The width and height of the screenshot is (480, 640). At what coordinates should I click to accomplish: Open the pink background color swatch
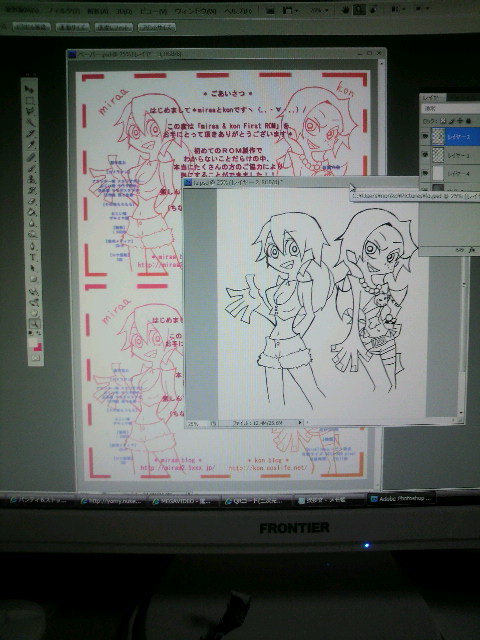[38, 347]
